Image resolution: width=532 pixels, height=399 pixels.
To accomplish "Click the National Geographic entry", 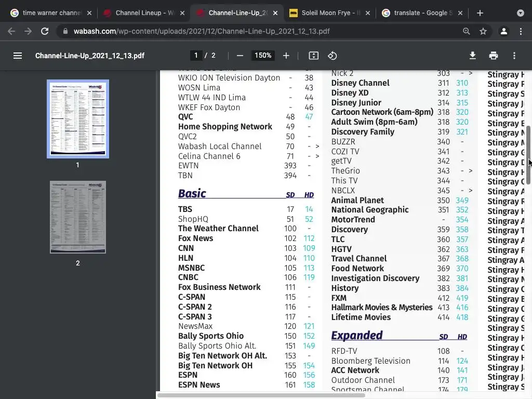I will (x=370, y=210).
